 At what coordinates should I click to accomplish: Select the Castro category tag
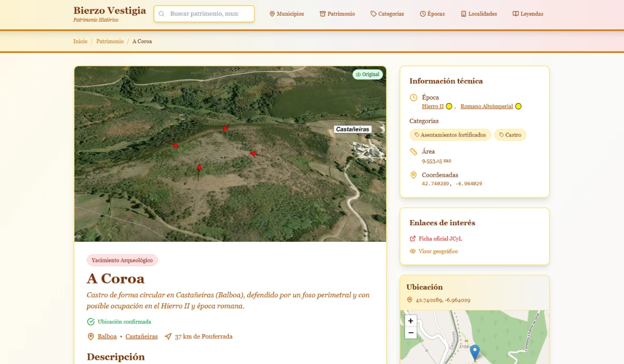(x=510, y=135)
